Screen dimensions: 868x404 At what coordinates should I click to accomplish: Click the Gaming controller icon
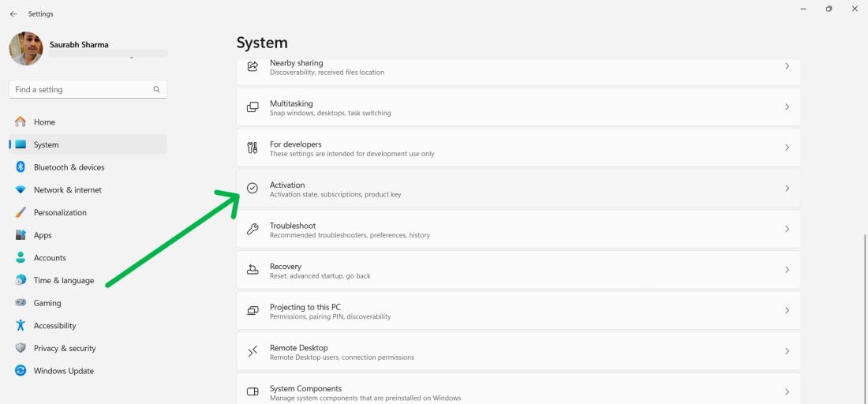21,303
